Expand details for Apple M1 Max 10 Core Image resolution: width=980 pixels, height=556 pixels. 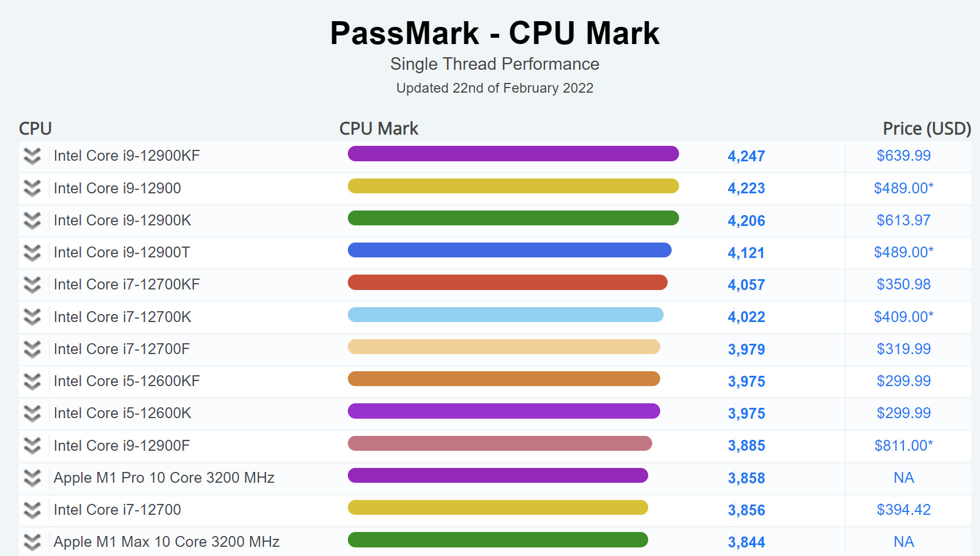point(32,542)
